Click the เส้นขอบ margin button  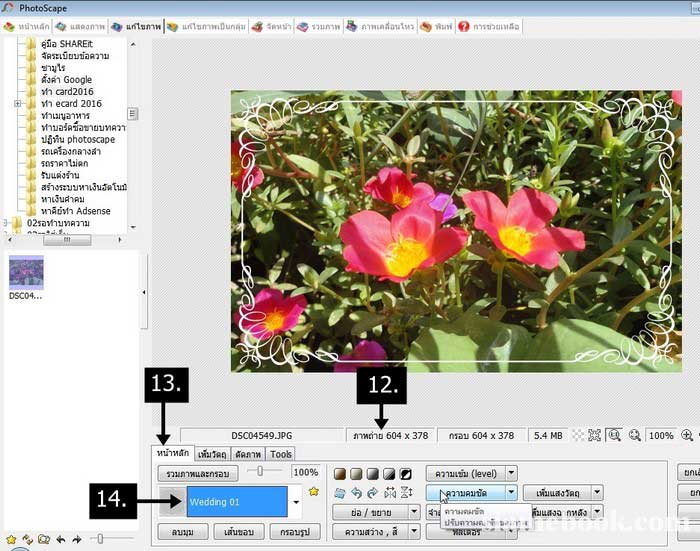click(239, 532)
